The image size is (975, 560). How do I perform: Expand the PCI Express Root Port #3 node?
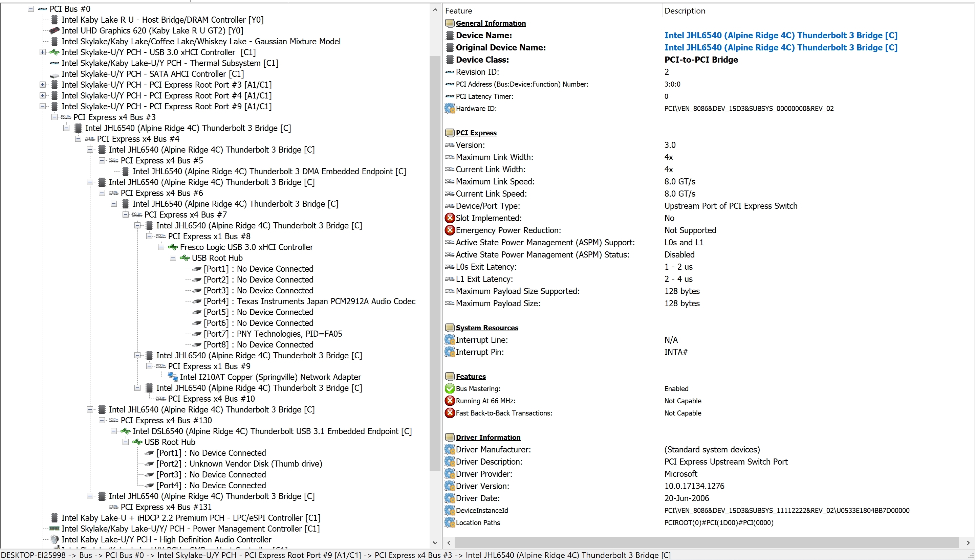(x=42, y=85)
